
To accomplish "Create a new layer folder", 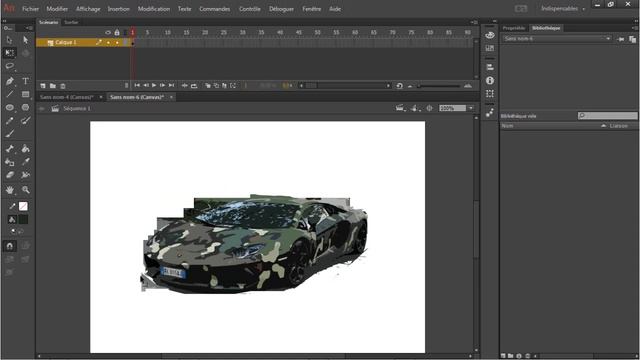I will [x=53, y=86].
